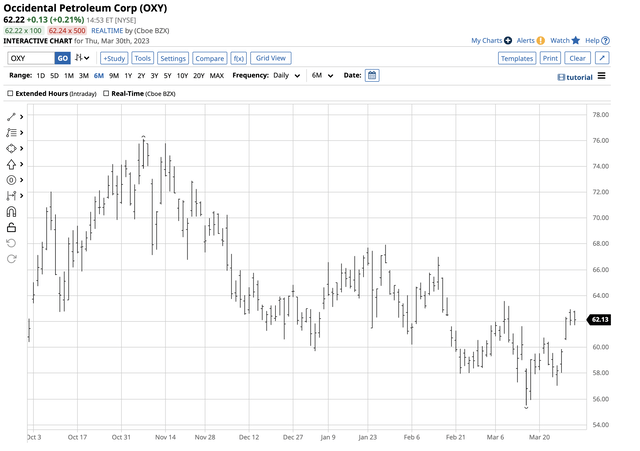This screenshot has height=451, width=640.
Task: Toggle the magnet snap tool
Action: [11, 211]
